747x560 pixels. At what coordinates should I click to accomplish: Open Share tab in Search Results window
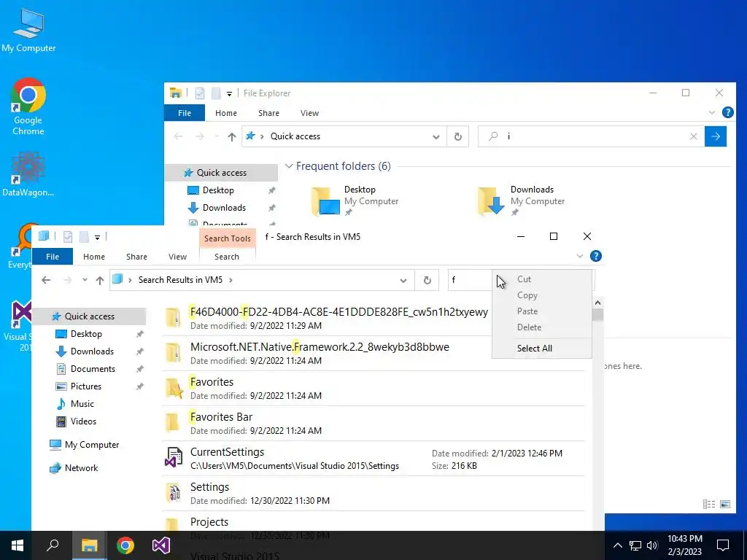tap(136, 257)
